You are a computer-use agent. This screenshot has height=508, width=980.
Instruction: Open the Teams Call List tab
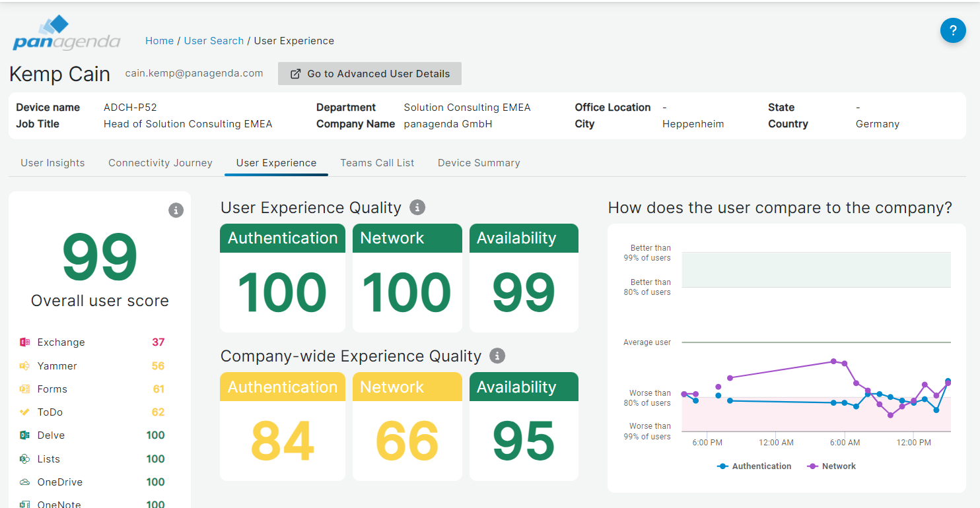(377, 163)
